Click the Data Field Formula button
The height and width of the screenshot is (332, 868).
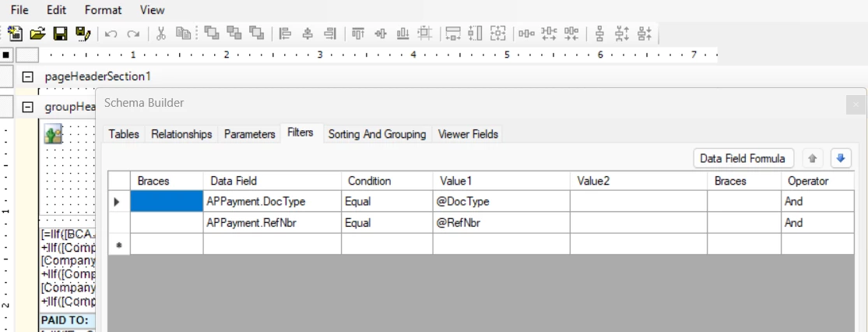coord(743,158)
